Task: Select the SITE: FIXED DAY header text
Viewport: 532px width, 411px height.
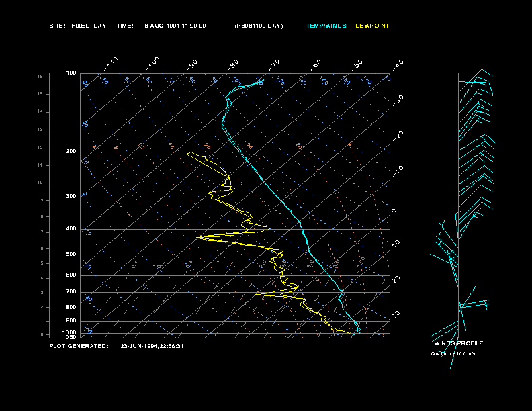Action: tap(78, 26)
